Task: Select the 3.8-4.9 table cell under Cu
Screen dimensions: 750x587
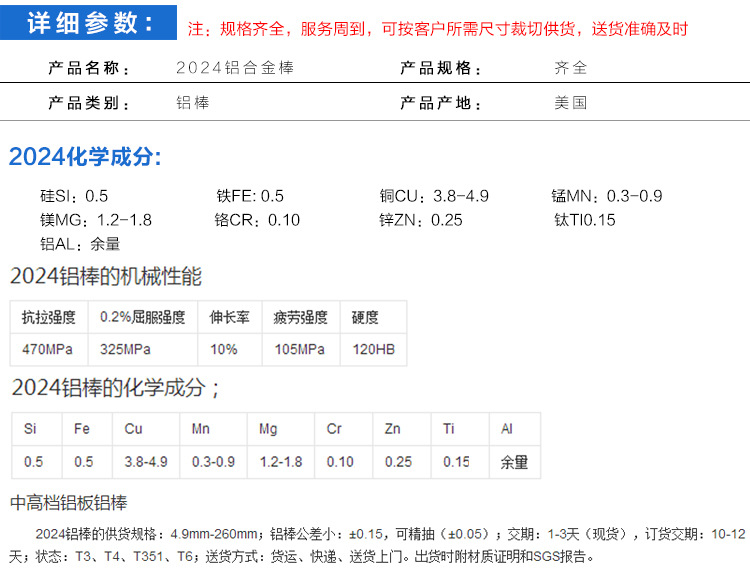Action: tap(146, 462)
